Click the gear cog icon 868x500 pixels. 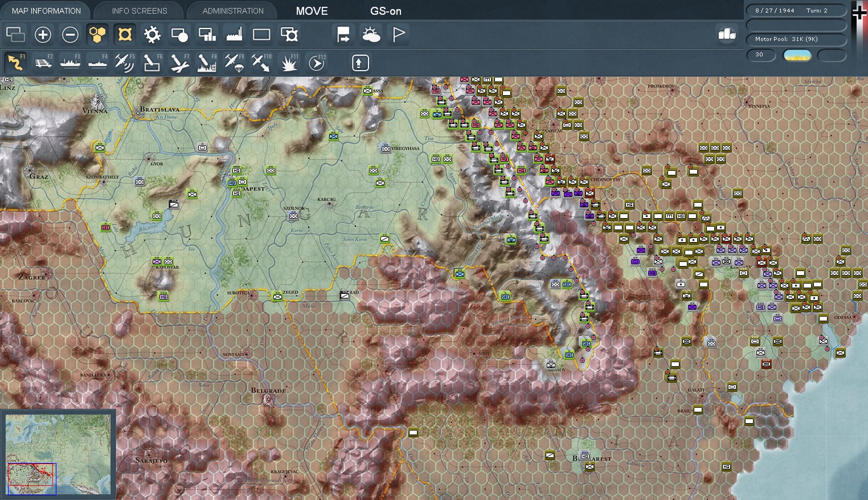click(152, 35)
